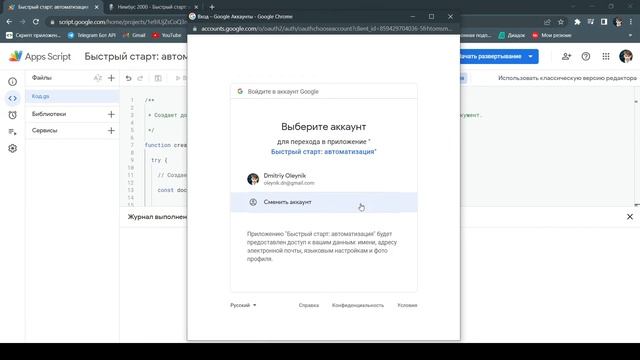The height and width of the screenshot is (360, 640).
Task: Open the Apps Script account avatar
Action: [626, 56]
